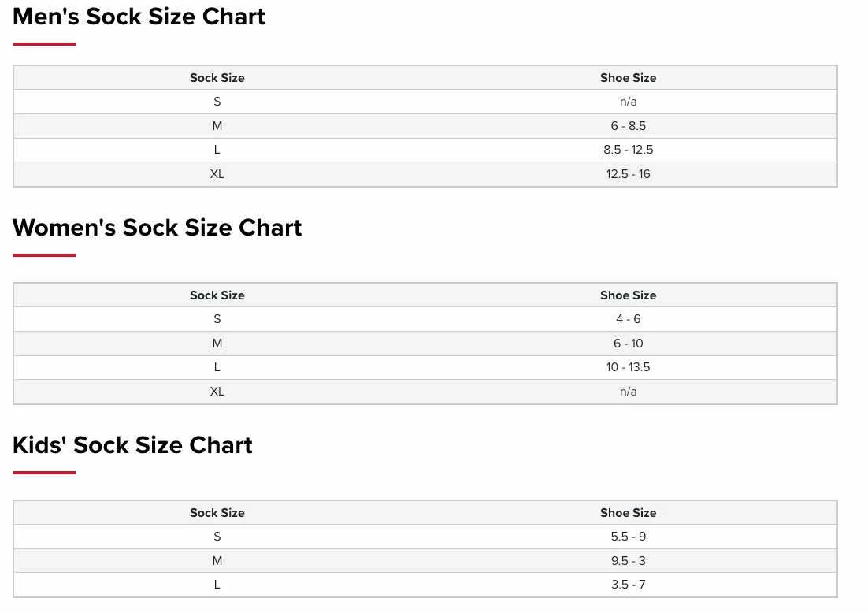Click the XL row in Men's chart
The image size is (868, 613).
(217, 174)
